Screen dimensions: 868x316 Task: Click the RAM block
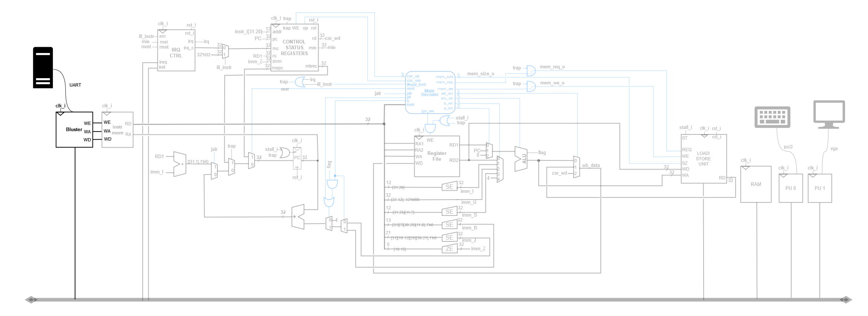click(x=756, y=184)
